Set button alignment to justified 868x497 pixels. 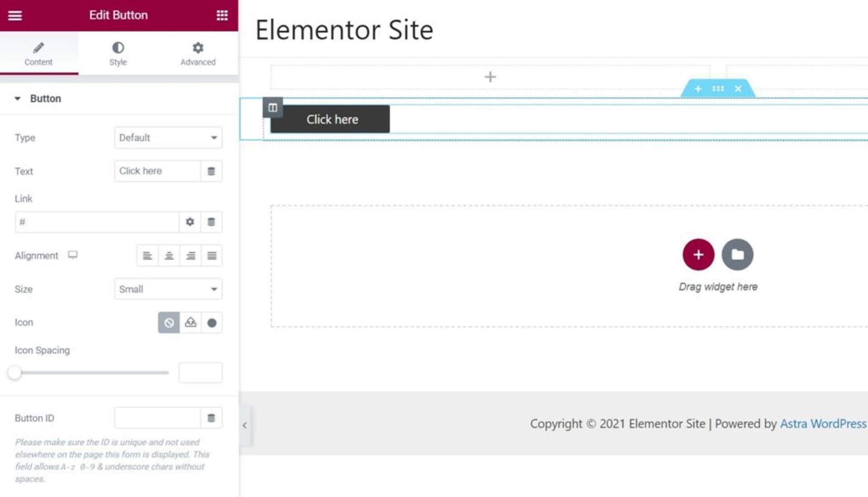212,256
